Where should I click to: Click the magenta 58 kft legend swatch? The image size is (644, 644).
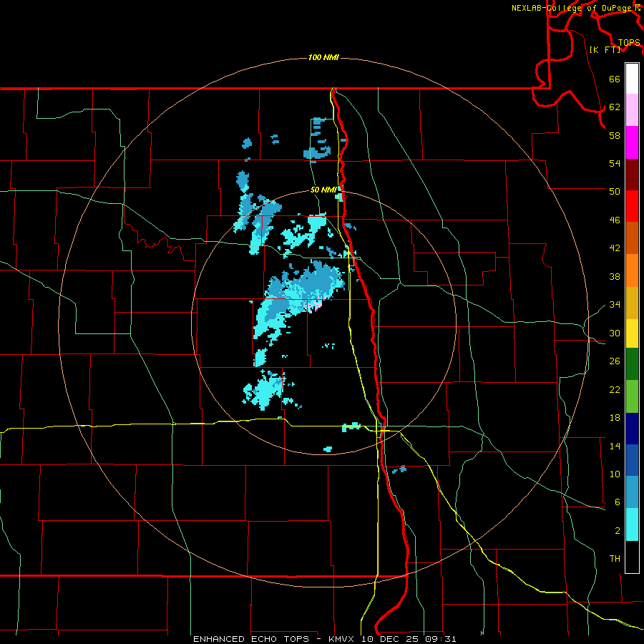coord(632,142)
